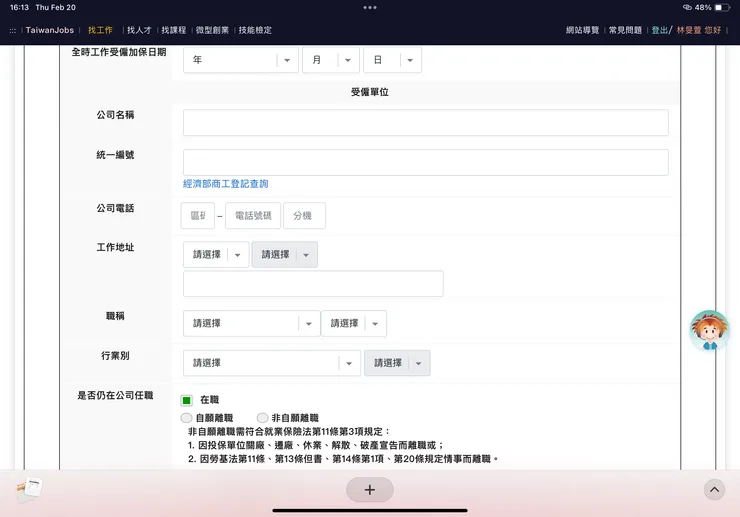The width and height of the screenshot is (740, 517).
Task: Go to 找工作 menu
Action: [100, 30]
